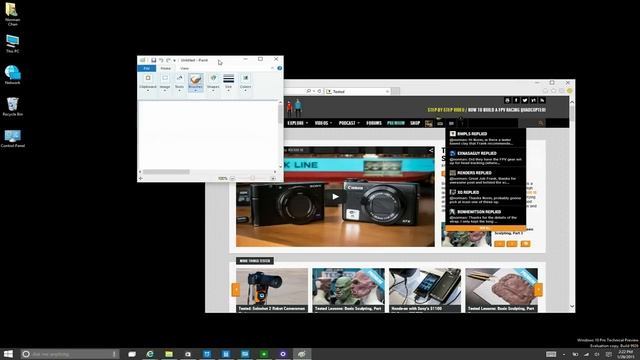Click the Tested browser tab
This screenshot has width=640, height=360.
click(x=358, y=91)
